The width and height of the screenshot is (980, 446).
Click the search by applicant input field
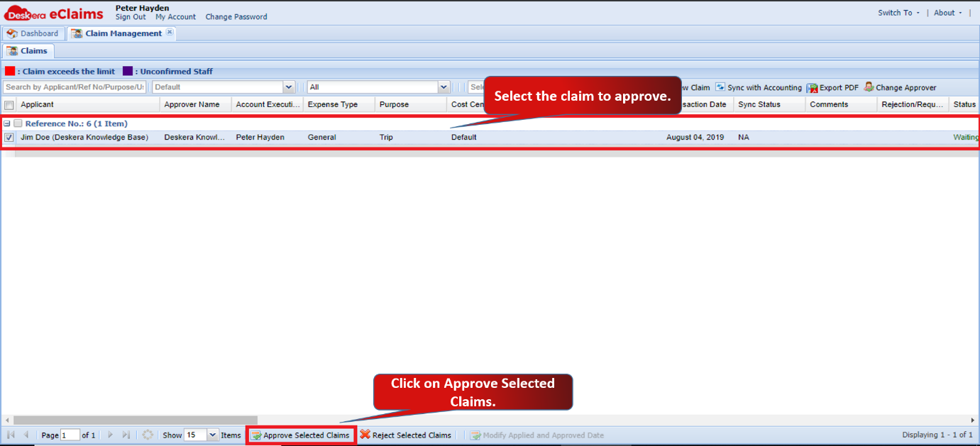[75, 87]
